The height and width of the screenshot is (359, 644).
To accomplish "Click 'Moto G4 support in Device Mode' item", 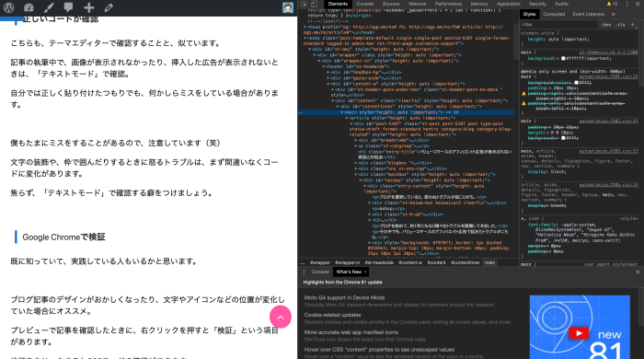I will click(x=345, y=298).
